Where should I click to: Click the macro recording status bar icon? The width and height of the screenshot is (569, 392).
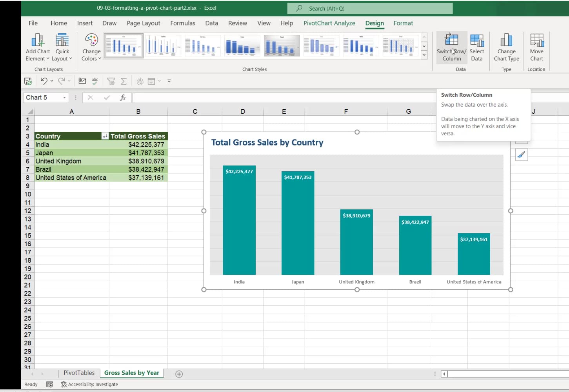tap(49, 385)
